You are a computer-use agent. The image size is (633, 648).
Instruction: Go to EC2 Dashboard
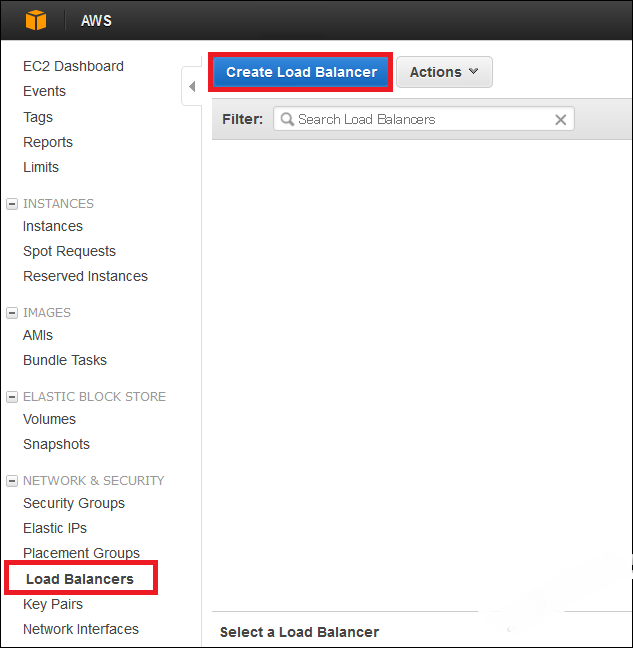tap(73, 66)
